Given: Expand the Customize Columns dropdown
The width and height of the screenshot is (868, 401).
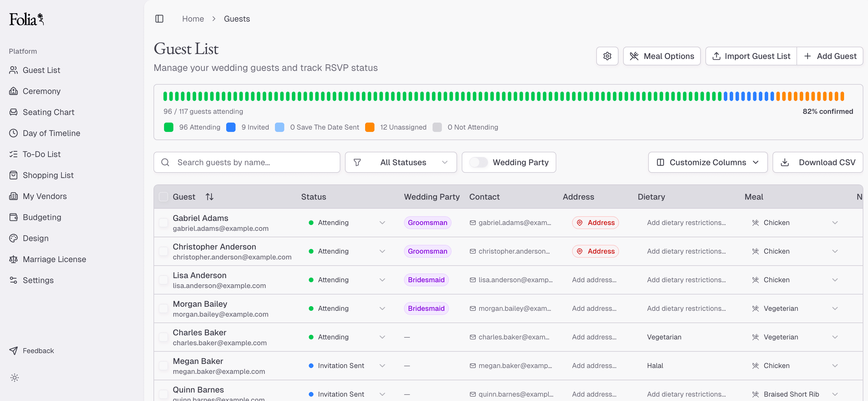Looking at the screenshot, I should (707, 163).
